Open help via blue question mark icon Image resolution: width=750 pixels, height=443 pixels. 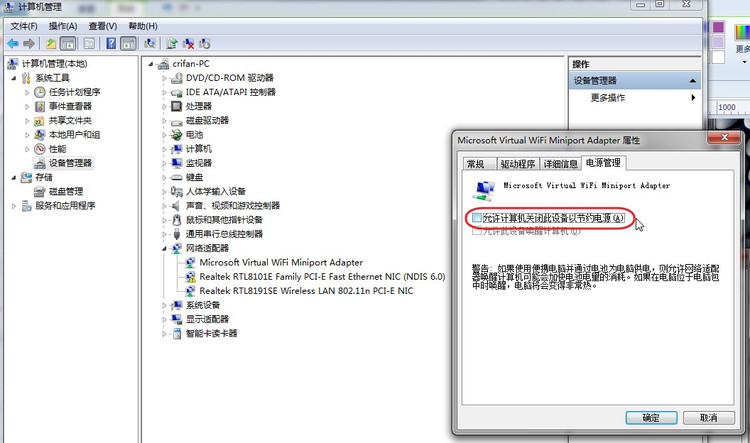tap(111, 44)
